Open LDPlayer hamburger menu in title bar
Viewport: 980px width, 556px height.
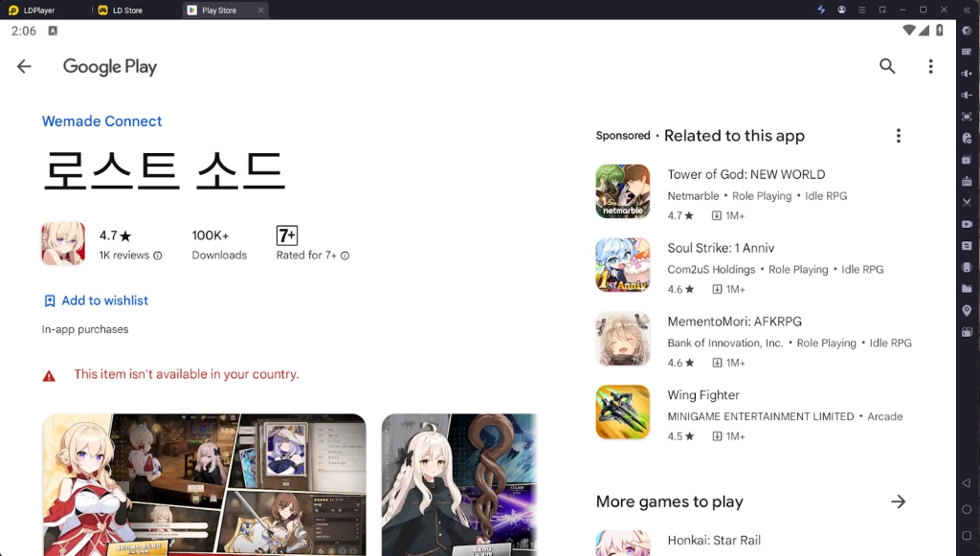click(x=862, y=10)
